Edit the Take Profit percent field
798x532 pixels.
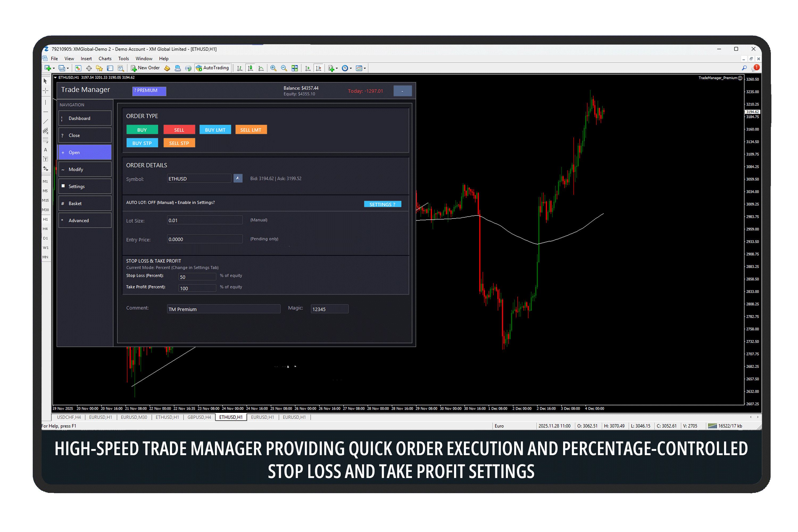coord(197,288)
